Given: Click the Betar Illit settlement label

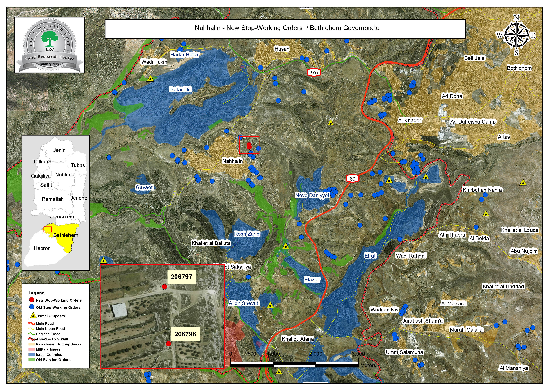Looking at the screenshot, I should [180, 89].
